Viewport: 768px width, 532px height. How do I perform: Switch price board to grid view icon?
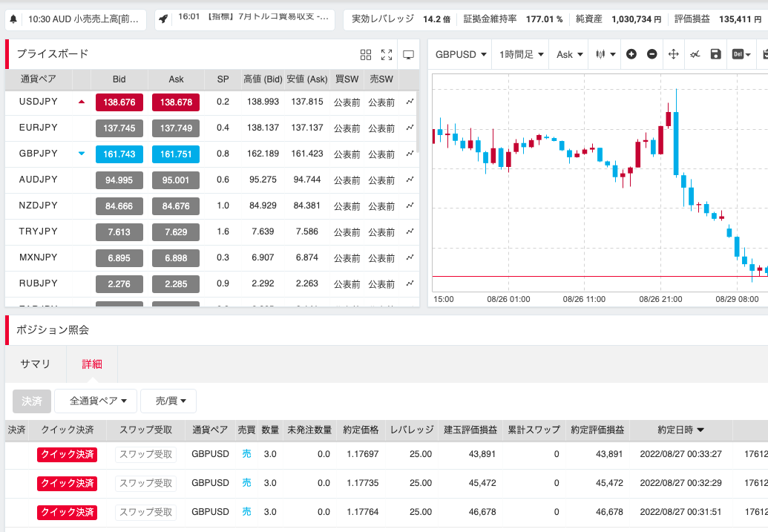click(x=365, y=54)
